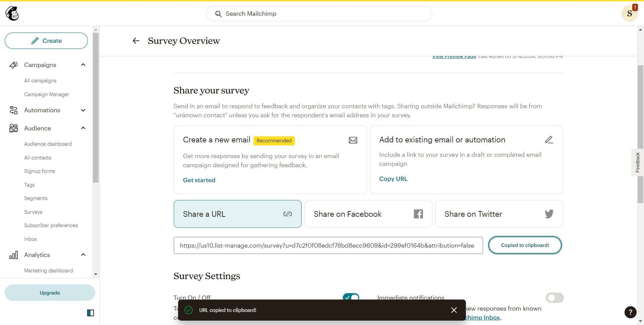Viewport: 644px width, 325px height.
Task: Click the Twitter bird icon on Share on Twitter
Action: 549,214
